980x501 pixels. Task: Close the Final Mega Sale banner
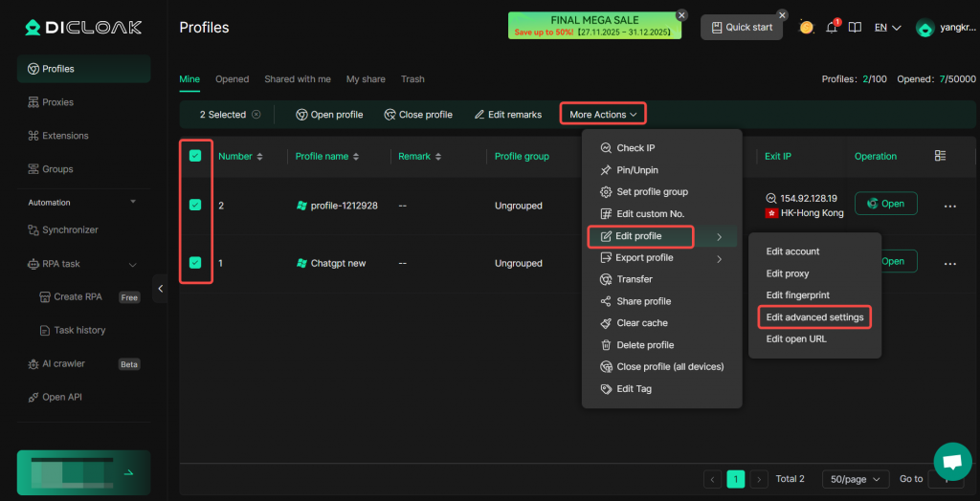[x=681, y=14]
